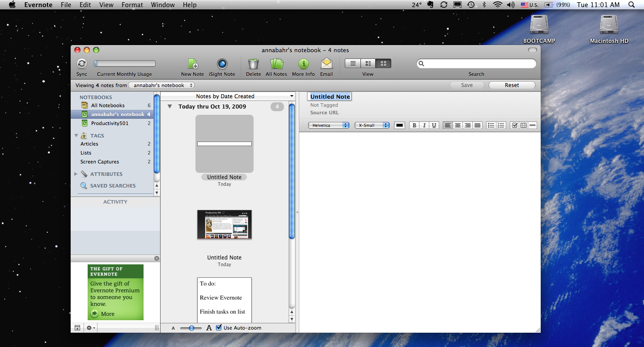
Task: Open SAVED SEARCHES in the sidebar
Action: [x=113, y=186]
